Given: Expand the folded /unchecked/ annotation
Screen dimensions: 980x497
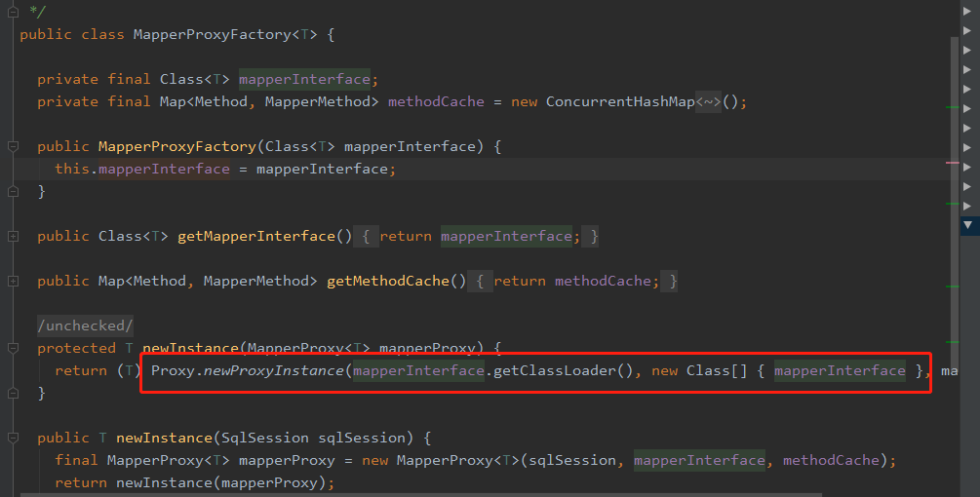Looking at the screenshot, I should (85, 325).
